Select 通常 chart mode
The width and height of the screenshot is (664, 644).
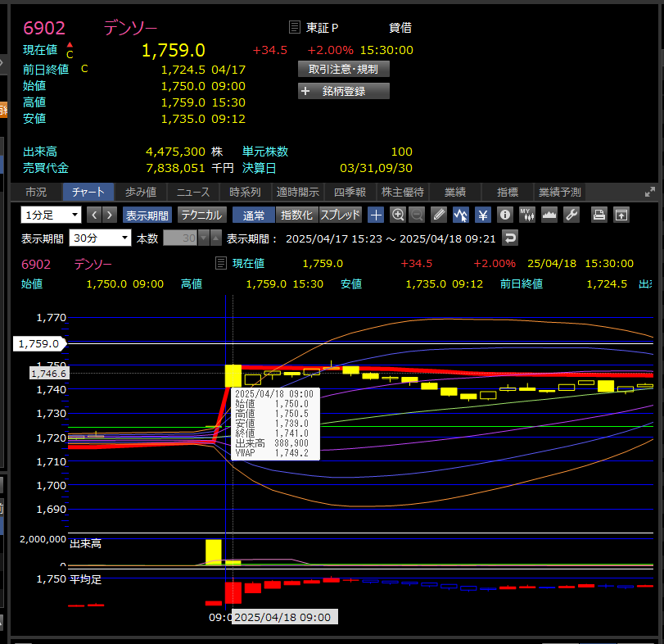pyautogui.click(x=254, y=215)
